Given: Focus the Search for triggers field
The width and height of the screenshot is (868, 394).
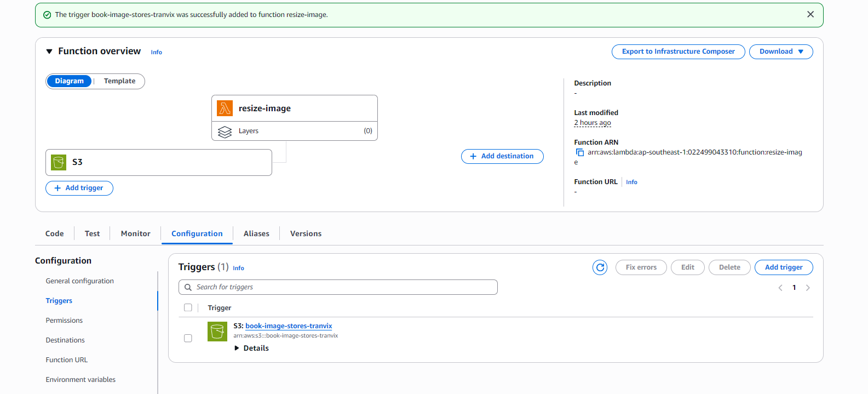Looking at the screenshot, I should (x=338, y=287).
